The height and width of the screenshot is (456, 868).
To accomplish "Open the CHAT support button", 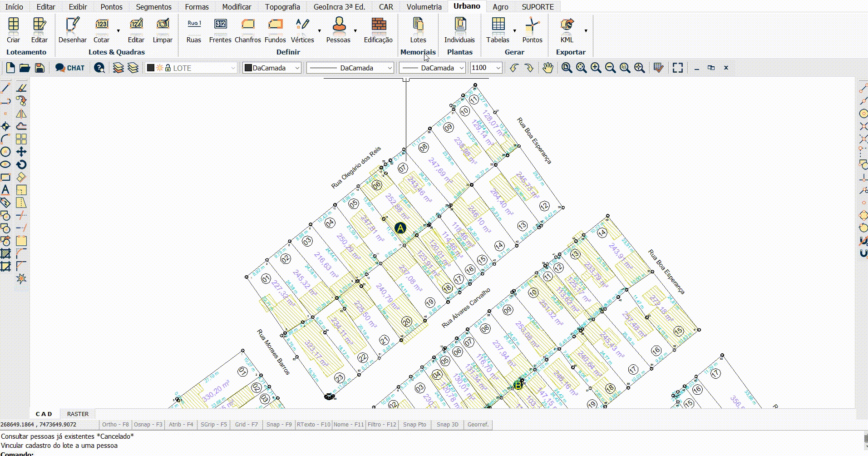I will tap(70, 68).
